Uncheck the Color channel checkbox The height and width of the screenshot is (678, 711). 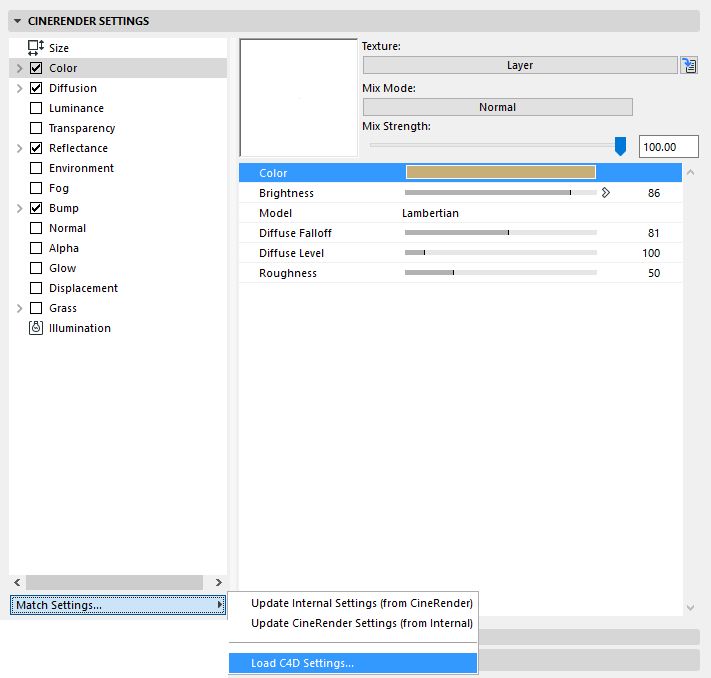[36, 68]
